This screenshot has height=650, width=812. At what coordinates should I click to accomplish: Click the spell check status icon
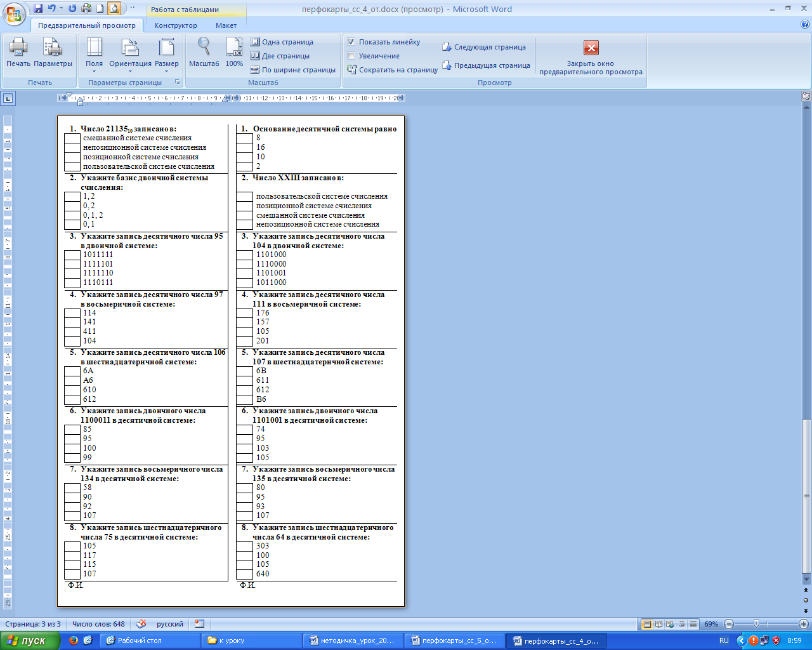tap(141, 624)
